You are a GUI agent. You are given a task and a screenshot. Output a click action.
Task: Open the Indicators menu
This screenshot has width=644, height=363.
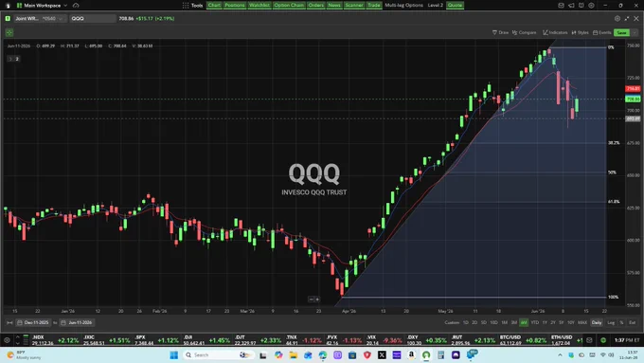555,32
